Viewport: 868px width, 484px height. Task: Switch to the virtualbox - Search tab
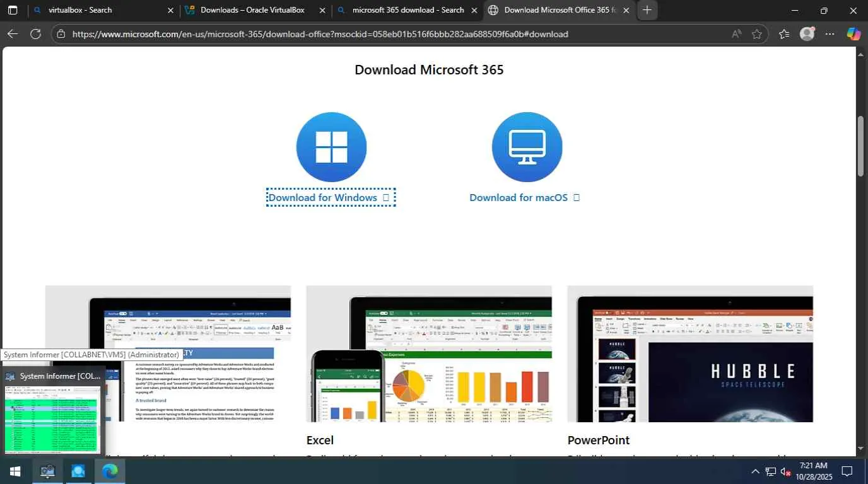pyautogui.click(x=103, y=10)
